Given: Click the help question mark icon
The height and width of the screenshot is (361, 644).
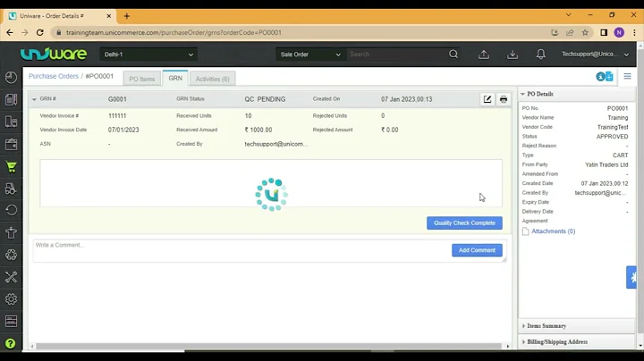Looking at the screenshot, I should [x=11, y=343].
